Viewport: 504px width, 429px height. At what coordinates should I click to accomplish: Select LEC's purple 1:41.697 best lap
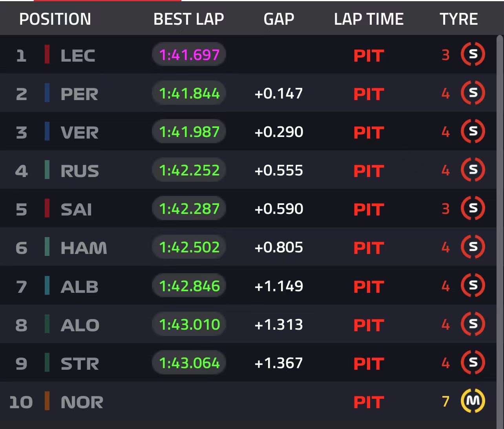(189, 54)
